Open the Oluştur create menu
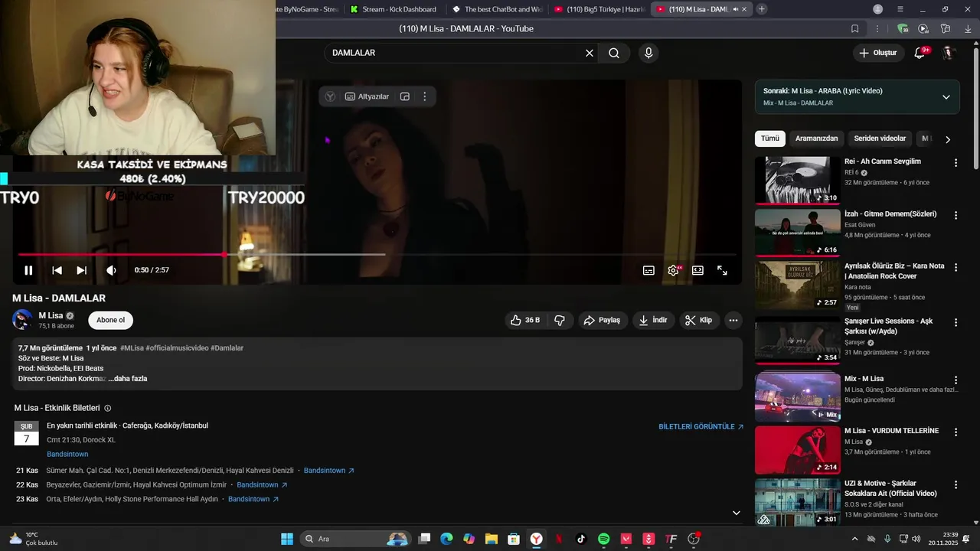This screenshot has height=551, width=980. coord(877,53)
